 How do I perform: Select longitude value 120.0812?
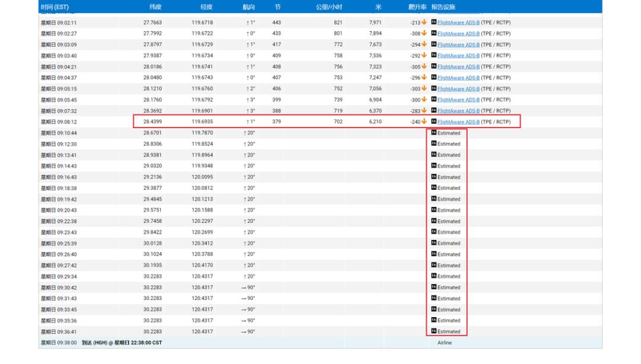[202, 188]
